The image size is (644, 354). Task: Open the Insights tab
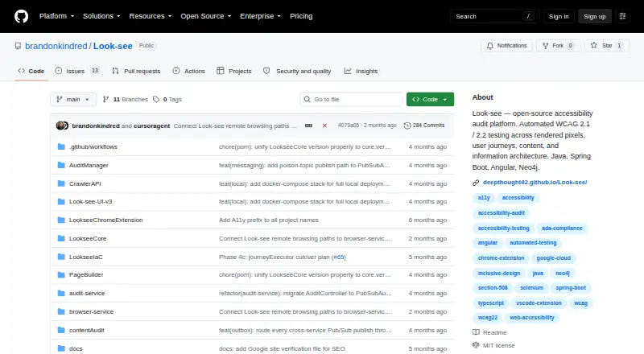tap(361, 71)
